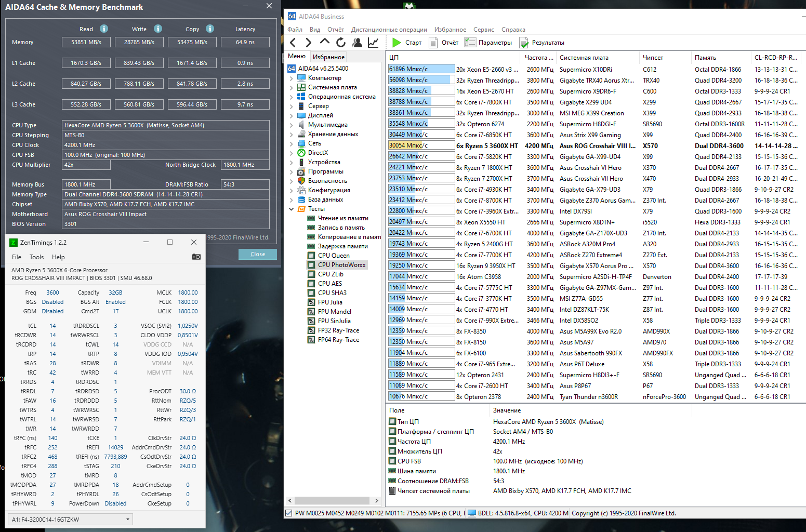The height and width of the screenshot is (532, 806).
Task: Collapse the Тесты tree node
Action: coord(291,209)
